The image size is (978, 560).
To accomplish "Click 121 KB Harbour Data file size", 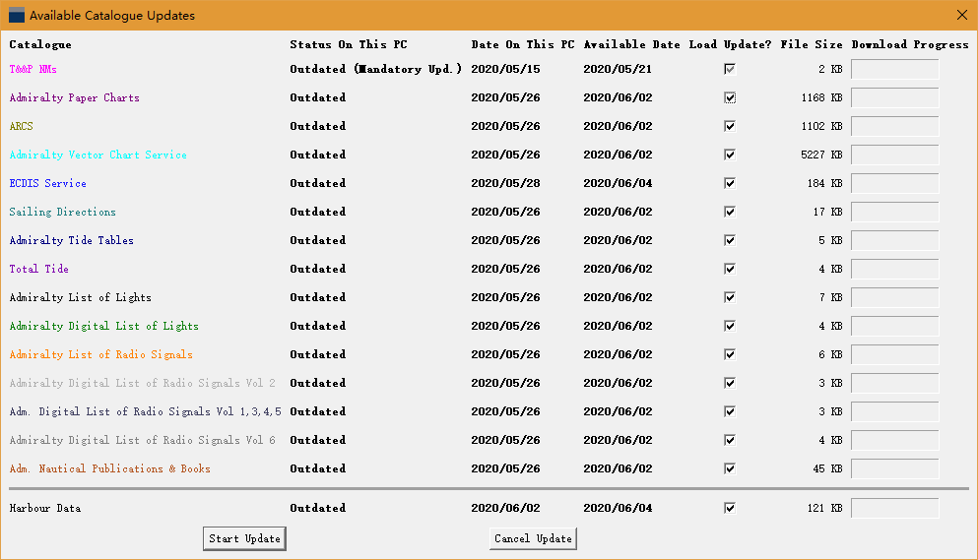I will tap(824, 508).
